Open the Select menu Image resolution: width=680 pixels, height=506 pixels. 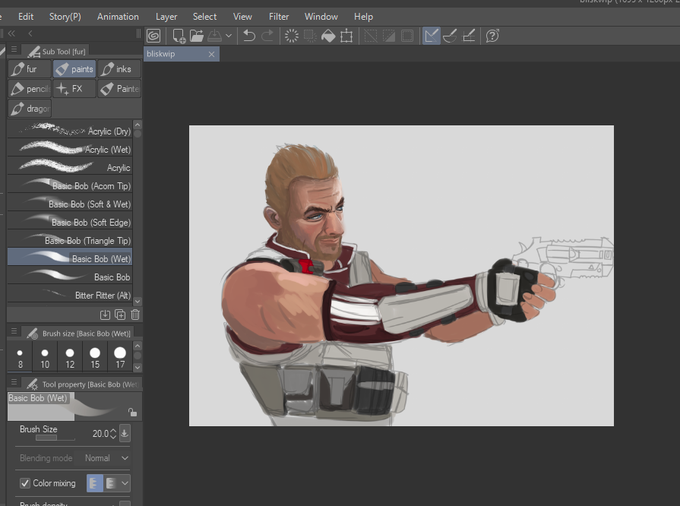pyautogui.click(x=205, y=16)
